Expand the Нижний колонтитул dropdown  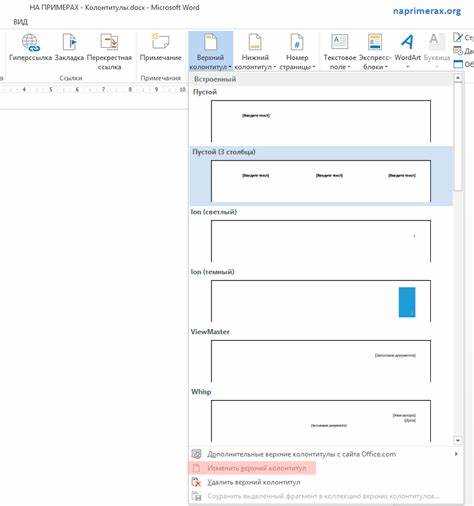point(255,52)
